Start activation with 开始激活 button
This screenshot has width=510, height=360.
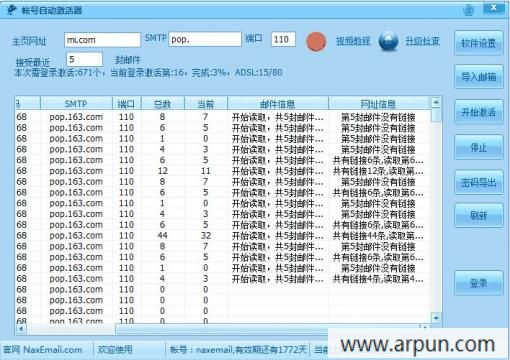[x=479, y=112]
